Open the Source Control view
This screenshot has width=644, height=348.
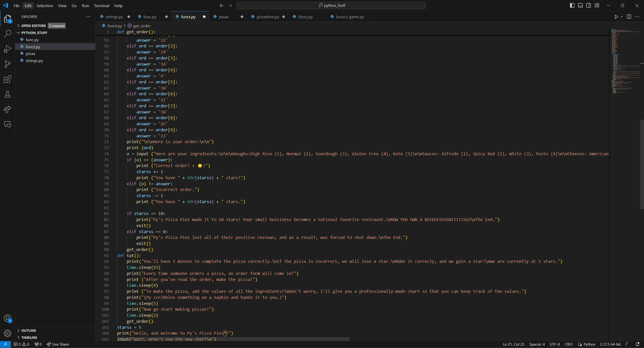click(8, 64)
